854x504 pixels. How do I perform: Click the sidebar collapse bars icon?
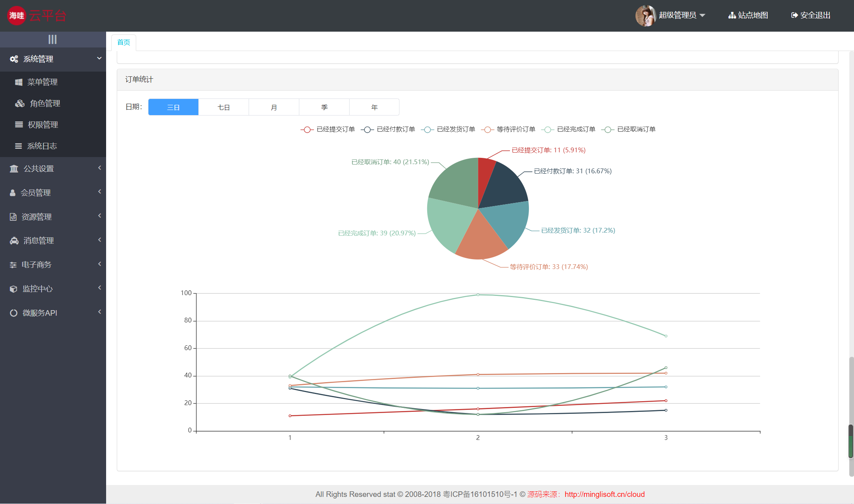(x=53, y=39)
